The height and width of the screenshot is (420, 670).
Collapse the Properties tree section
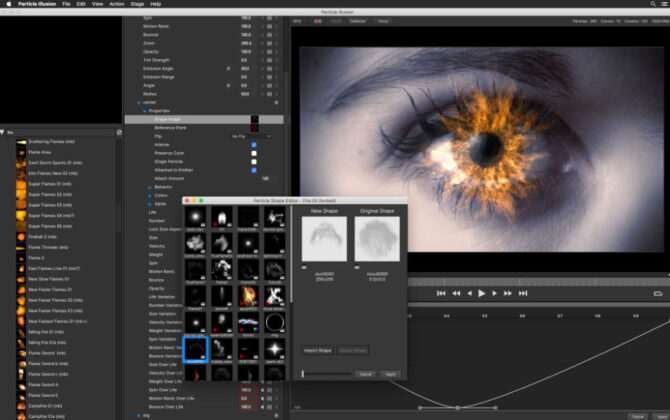pos(142,110)
